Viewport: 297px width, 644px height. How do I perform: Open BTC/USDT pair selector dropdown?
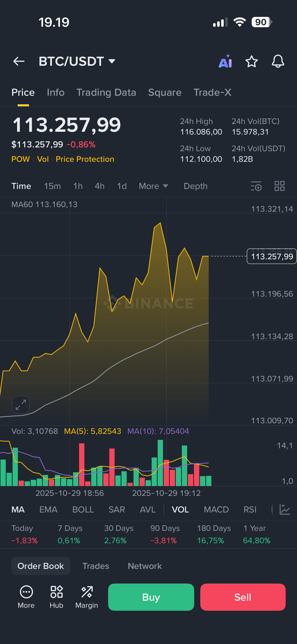point(77,61)
